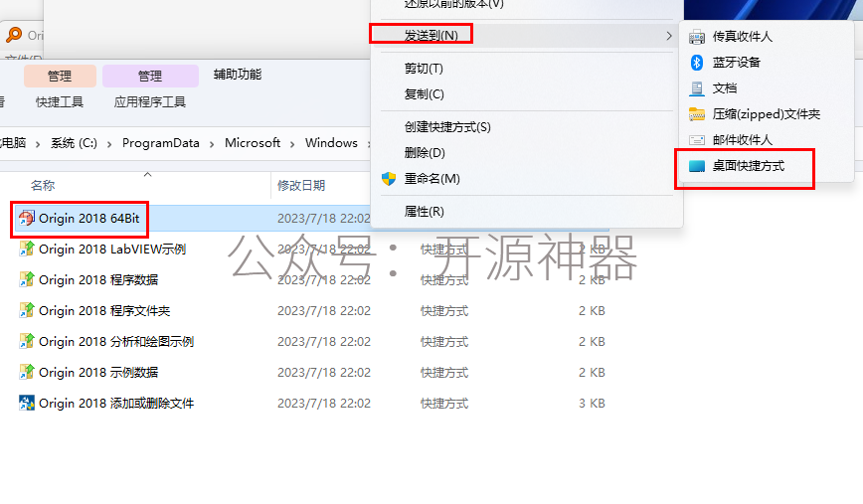Select the Origin 2018 64Bit file name
Viewport: 863px width, 504px height.
coord(89,219)
